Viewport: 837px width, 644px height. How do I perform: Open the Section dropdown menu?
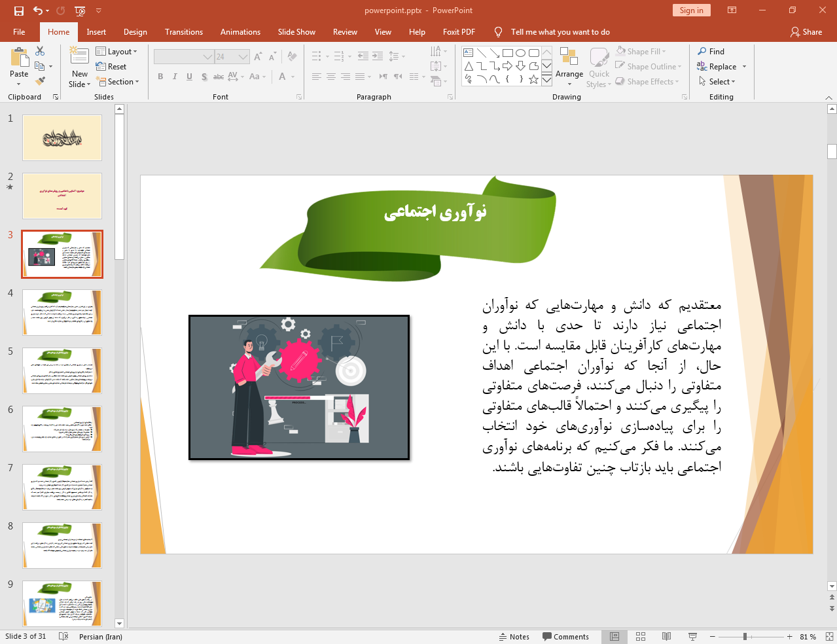pyautogui.click(x=118, y=82)
